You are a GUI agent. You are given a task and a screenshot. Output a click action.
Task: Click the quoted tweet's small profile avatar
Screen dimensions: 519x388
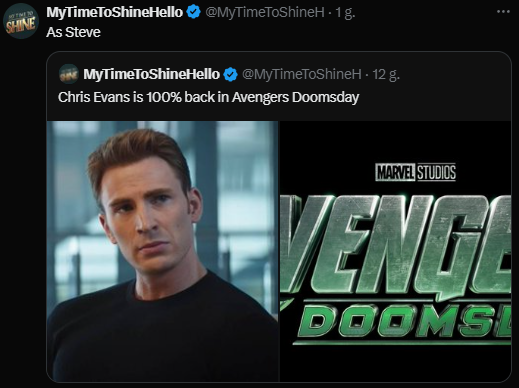click(69, 74)
